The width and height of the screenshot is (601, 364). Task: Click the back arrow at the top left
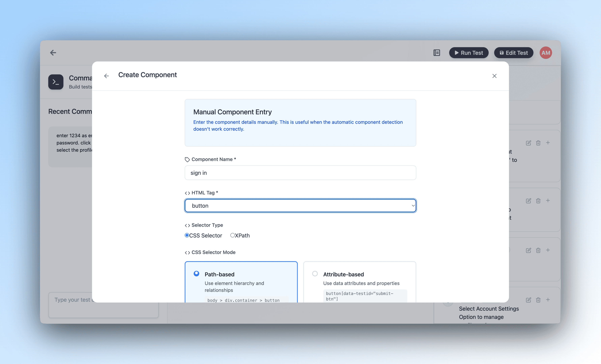click(x=53, y=53)
